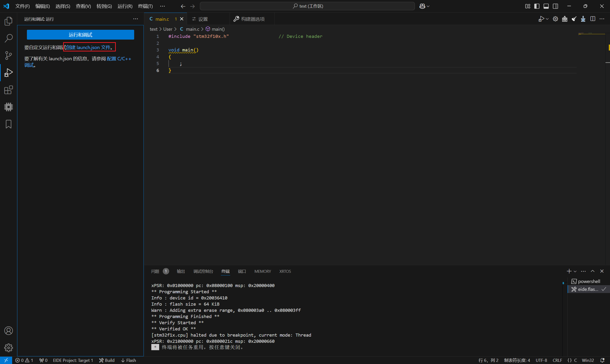Toggle the primary side bar visibility
The width and height of the screenshot is (610, 364).
537,6
